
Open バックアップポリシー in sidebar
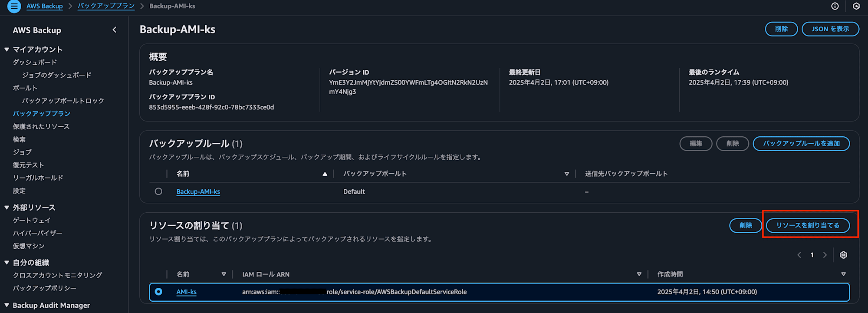tap(45, 288)
